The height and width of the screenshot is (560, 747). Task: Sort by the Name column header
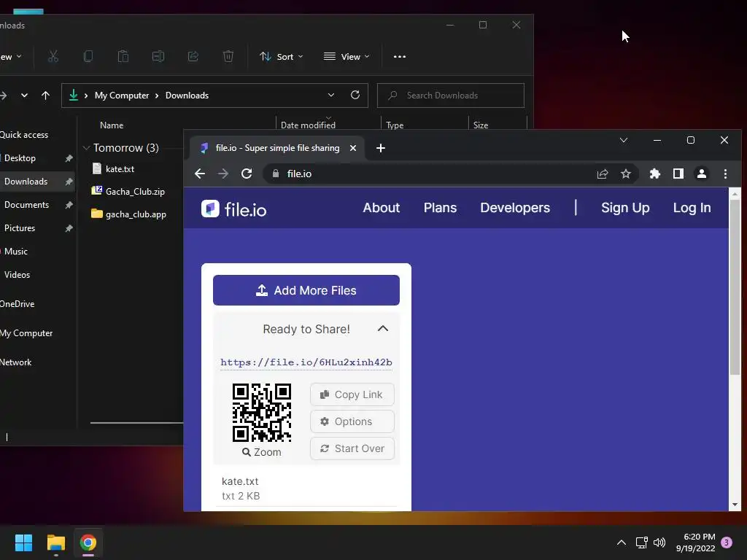112,125
